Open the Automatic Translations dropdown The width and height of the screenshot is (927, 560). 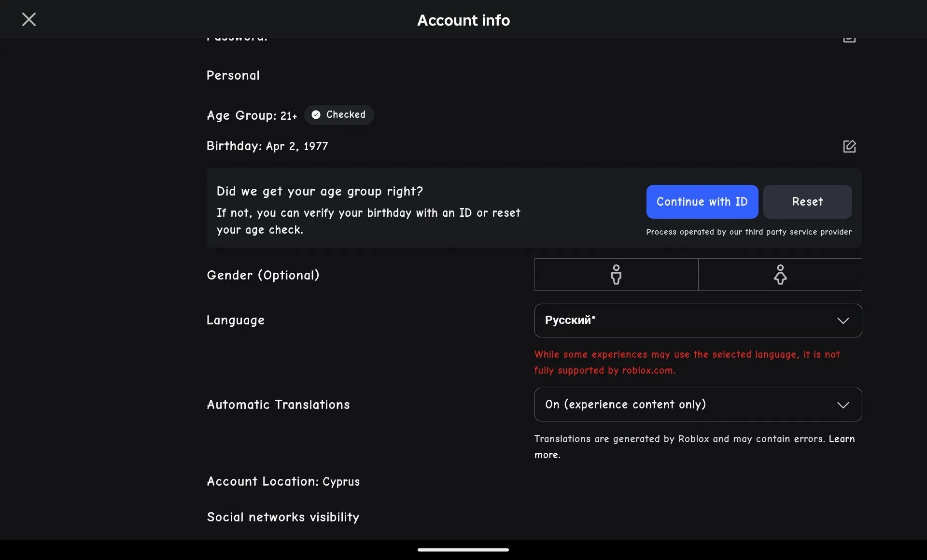pos(698,405)
